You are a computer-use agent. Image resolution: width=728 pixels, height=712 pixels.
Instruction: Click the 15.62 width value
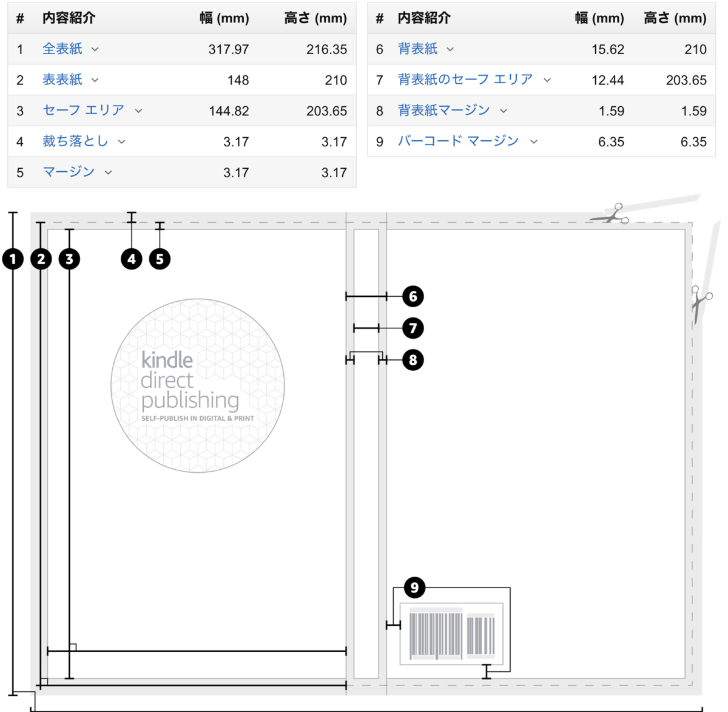click(x=608, y=50)
